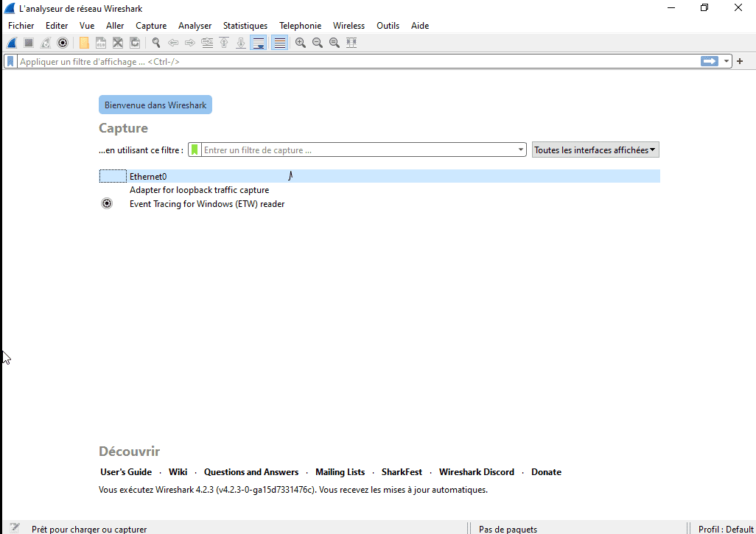This screenshot has width=756, height=534.
Task: Click the Capture section heading
Action: pyautogui.click(x=124, y=128)
